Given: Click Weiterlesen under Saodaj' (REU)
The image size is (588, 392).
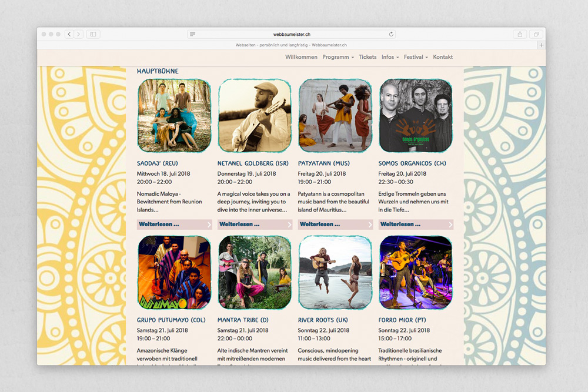Looking at the screenshot, I should (174, 225).
